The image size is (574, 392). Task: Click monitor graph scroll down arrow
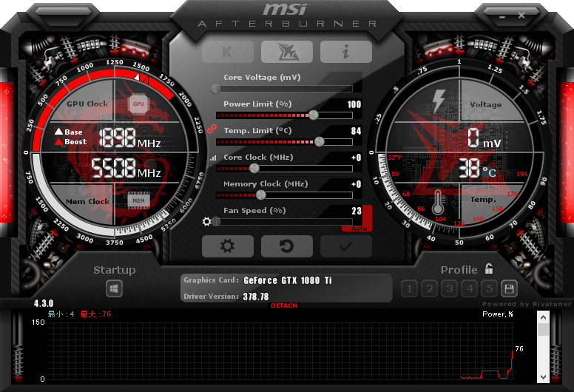pyautogui.click(x=543, y=377)
